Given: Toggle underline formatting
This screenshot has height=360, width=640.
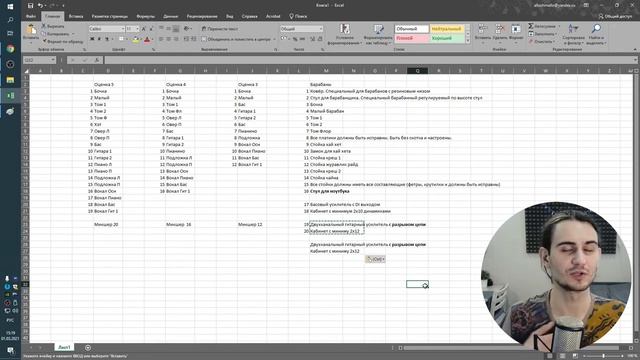Looking at the screenshot, I should click(107, 39).
